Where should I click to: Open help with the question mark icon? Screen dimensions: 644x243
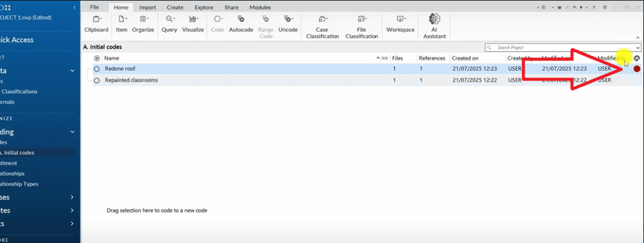point(594,8)
